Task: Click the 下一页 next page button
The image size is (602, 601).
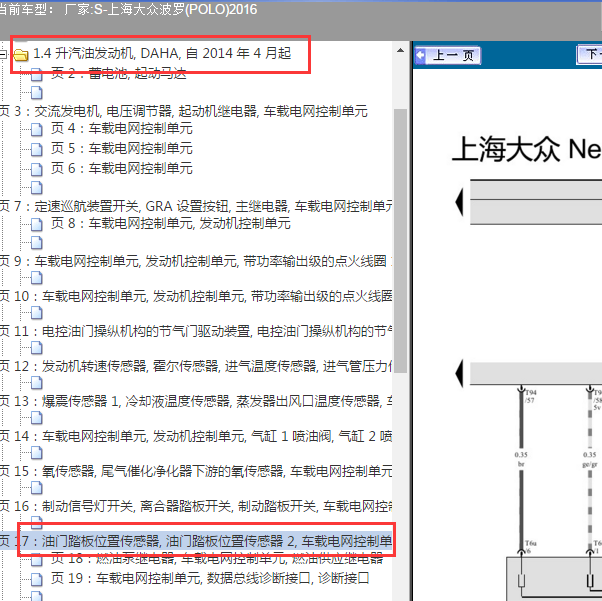Action: click(589, 55)
